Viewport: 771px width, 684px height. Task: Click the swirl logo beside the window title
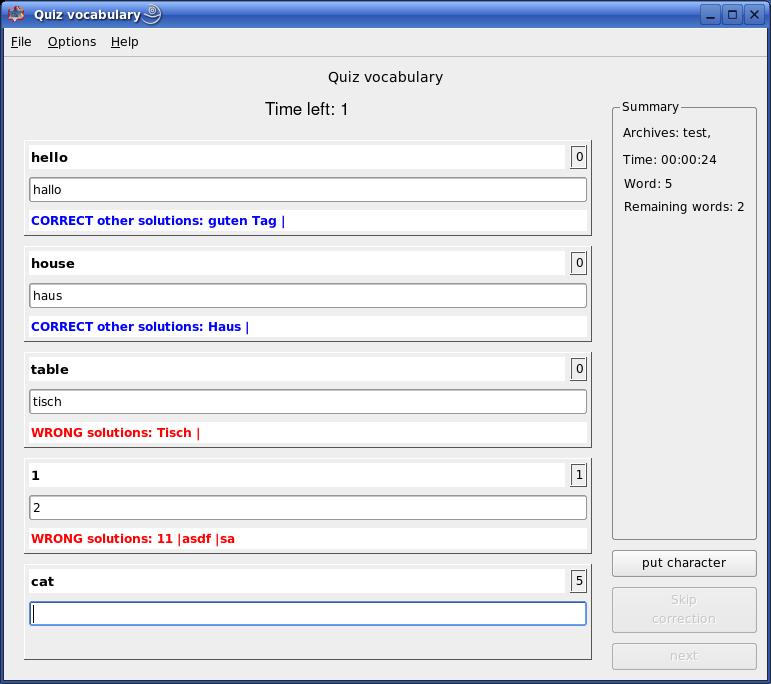click(x=152, y=14)
